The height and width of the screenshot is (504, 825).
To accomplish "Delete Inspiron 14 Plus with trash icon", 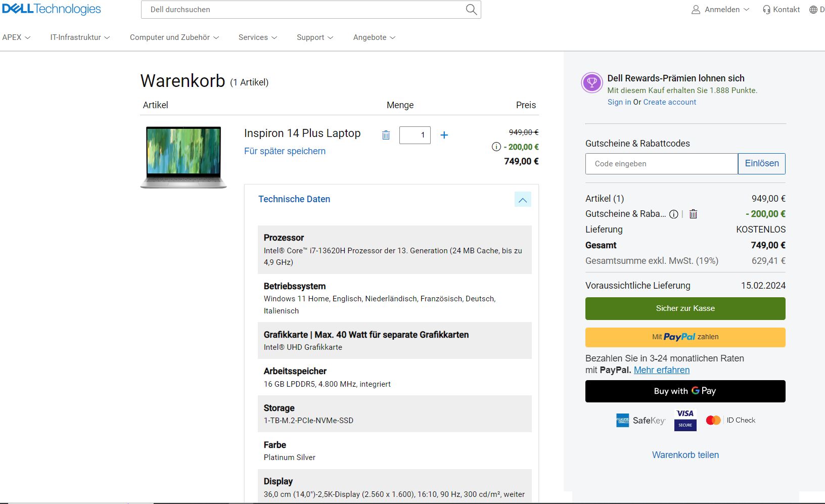I will 386,135.
